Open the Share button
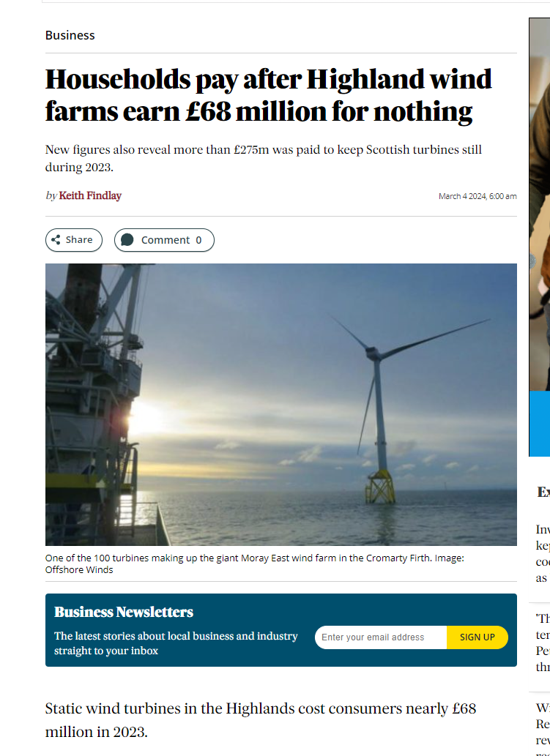The width and height of the screenshot is (550, 756). point(74,240)
